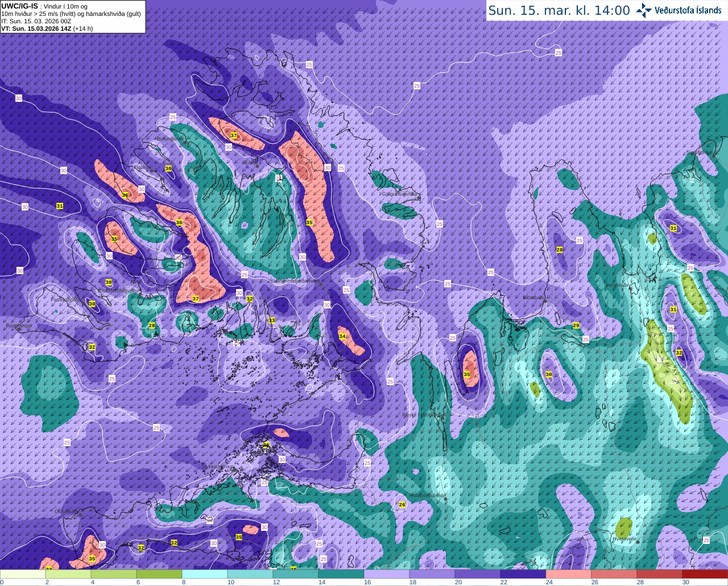Click the yellow 34 maximum gust label

point(342,337)
